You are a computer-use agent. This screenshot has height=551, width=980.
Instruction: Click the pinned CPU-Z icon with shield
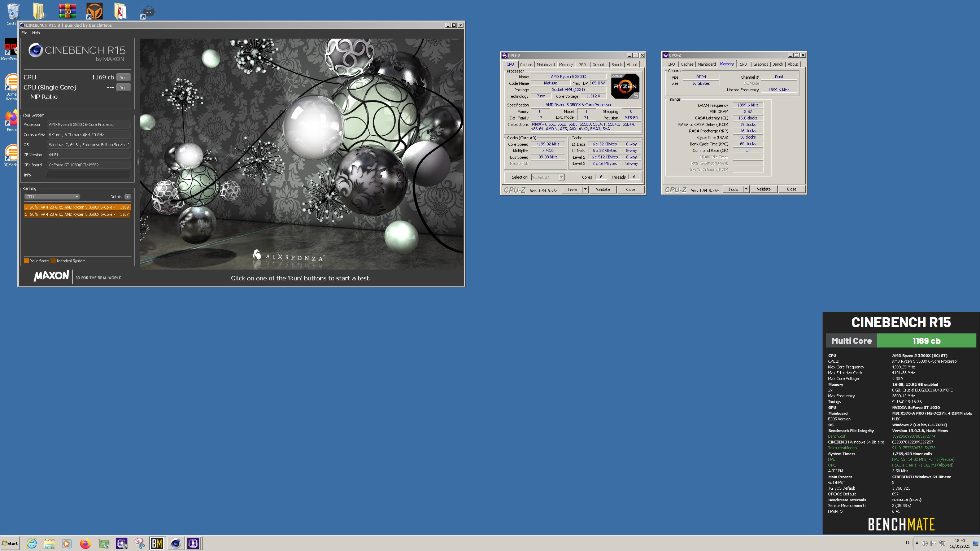tap(122, 543)
